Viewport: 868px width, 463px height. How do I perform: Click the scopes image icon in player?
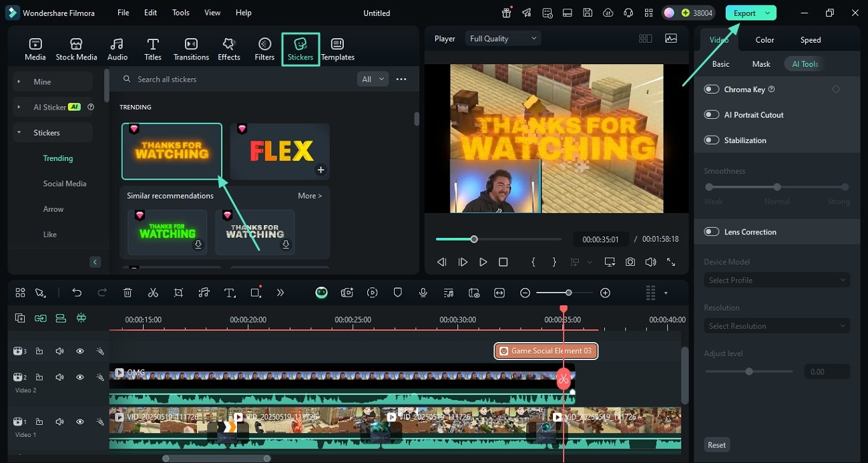671,39
